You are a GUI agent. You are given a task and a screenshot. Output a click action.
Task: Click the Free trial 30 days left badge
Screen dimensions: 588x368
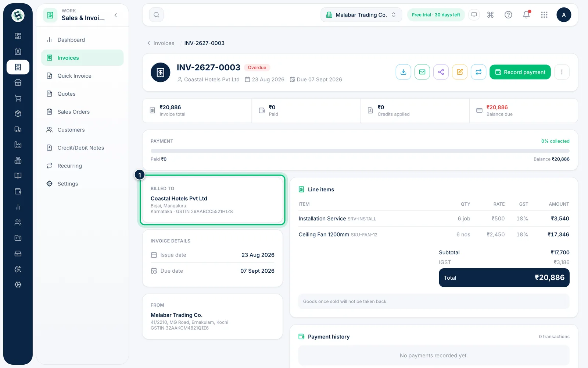click(436, 15)
